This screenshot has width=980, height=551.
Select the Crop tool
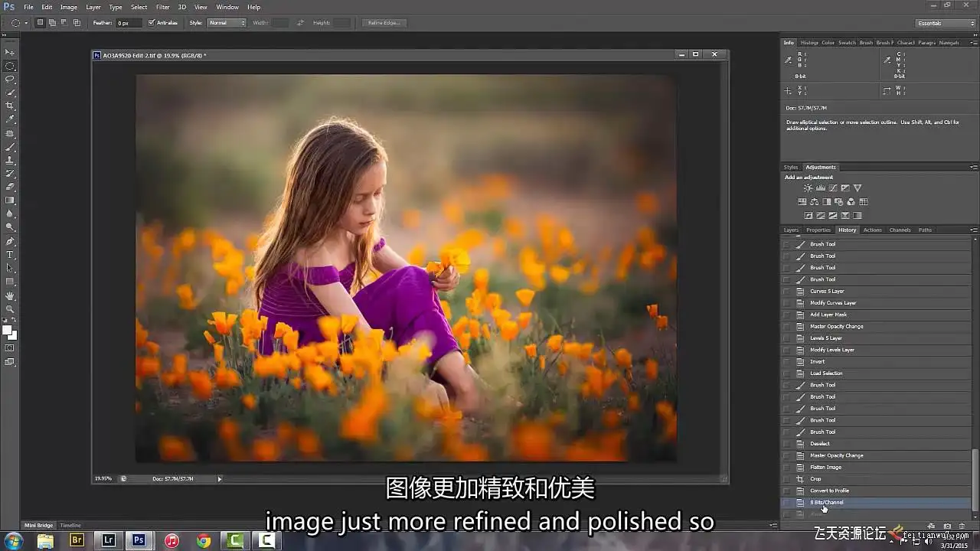click(10, 106)
